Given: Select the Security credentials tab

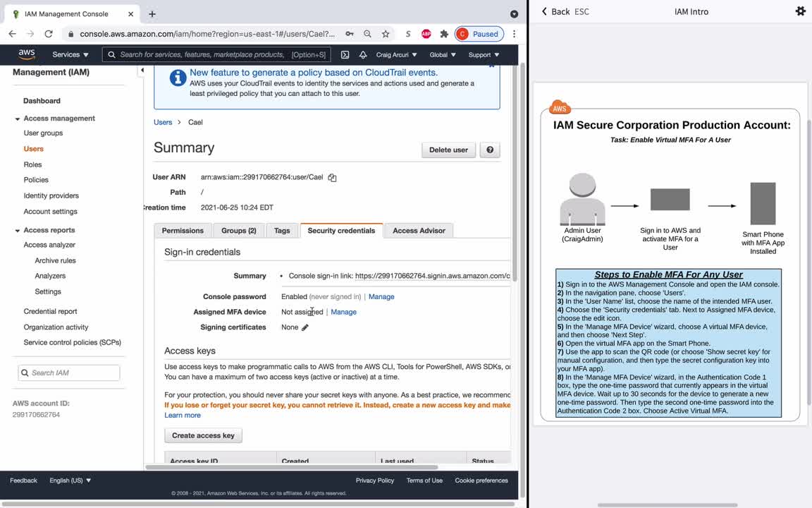Looking at the screenshot, I should pyautogui.click(x=341, y=231).
